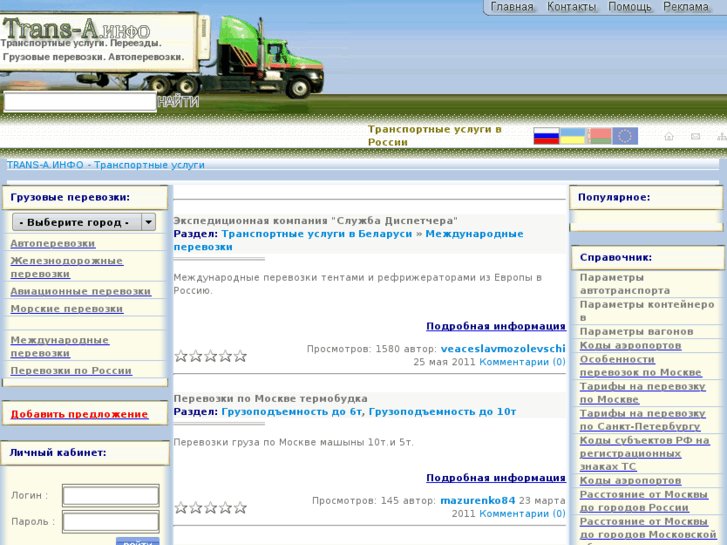Open the home page house icon
Viewport: 727px width, 545px height.
[x=669, y=136]
